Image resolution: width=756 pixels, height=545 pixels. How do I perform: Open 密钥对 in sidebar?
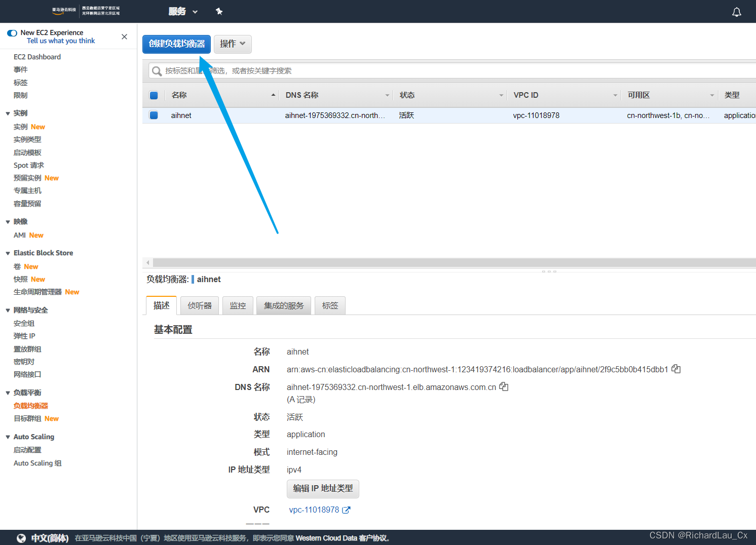point(24,362)
